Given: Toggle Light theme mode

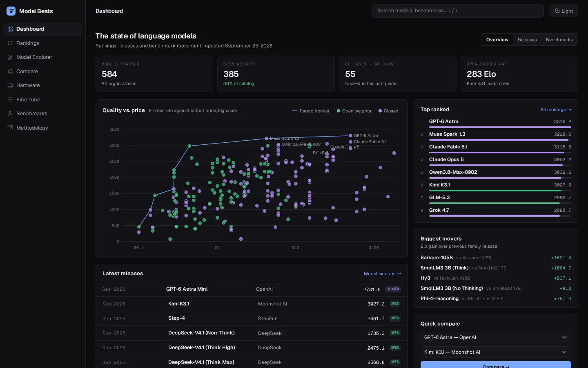Looking at the screenshot, I should [564, 11].
